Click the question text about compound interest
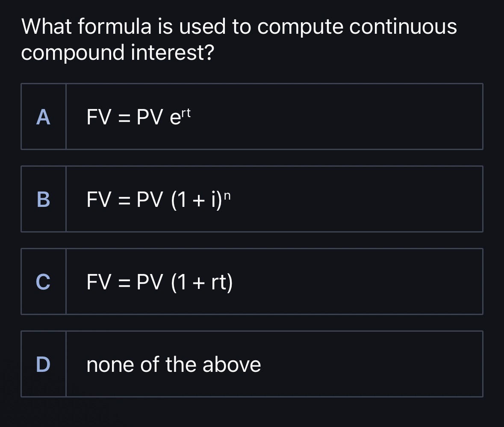This screenshot has width=504, height=427. click(x=239, y=39)
